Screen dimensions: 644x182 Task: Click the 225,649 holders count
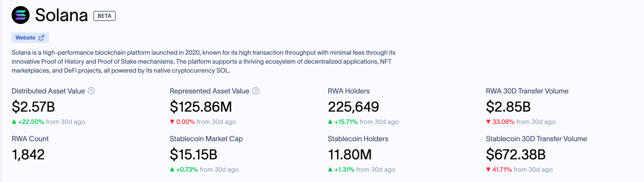click(354, 107)
